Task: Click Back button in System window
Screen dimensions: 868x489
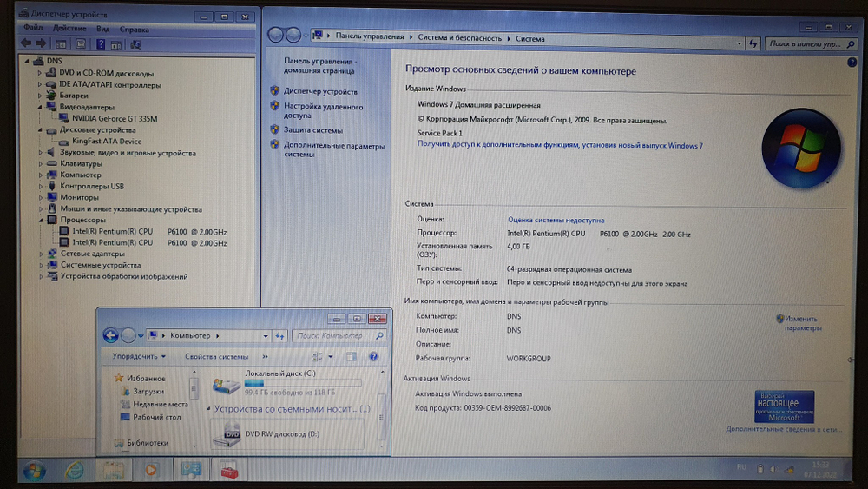Action: 275,35
